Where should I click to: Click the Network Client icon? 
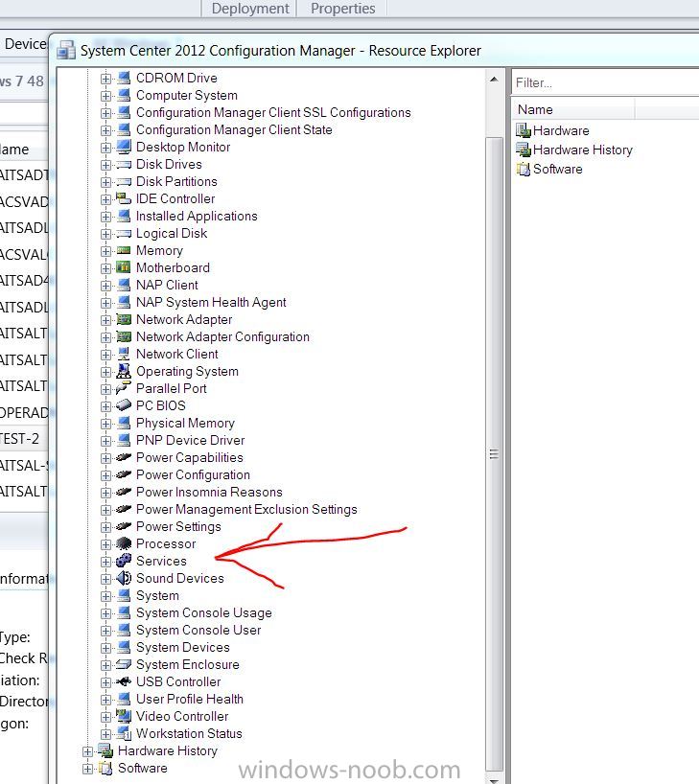tap(124, 354)
